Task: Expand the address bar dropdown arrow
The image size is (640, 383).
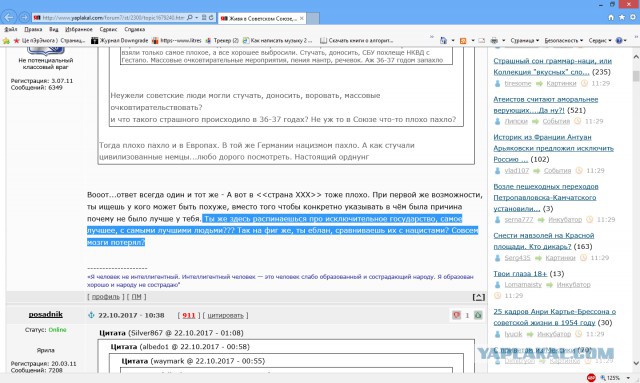Action: 197,18
